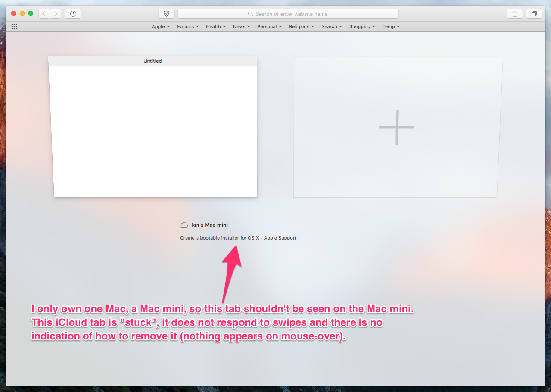Screen dimensions: 551x392
Task: Click the privacy shield icon
Action: click(x=166, y=14)
